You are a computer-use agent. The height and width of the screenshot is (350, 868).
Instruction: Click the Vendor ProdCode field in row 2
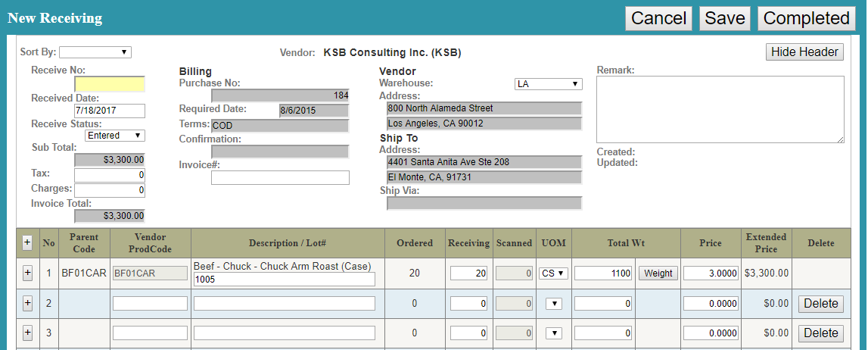pyautogui.click(x=150, y=304)
